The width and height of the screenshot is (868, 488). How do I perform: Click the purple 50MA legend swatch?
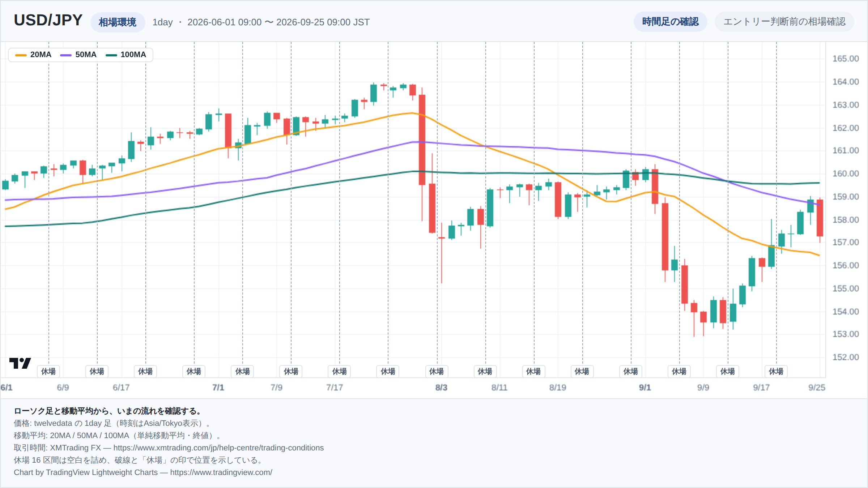66,55
